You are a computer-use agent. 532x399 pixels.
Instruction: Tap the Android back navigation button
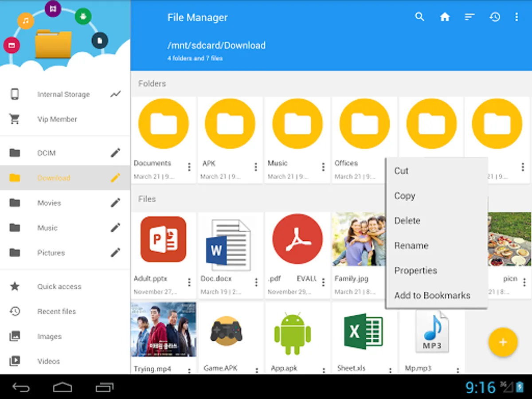(x=21, y=387)
